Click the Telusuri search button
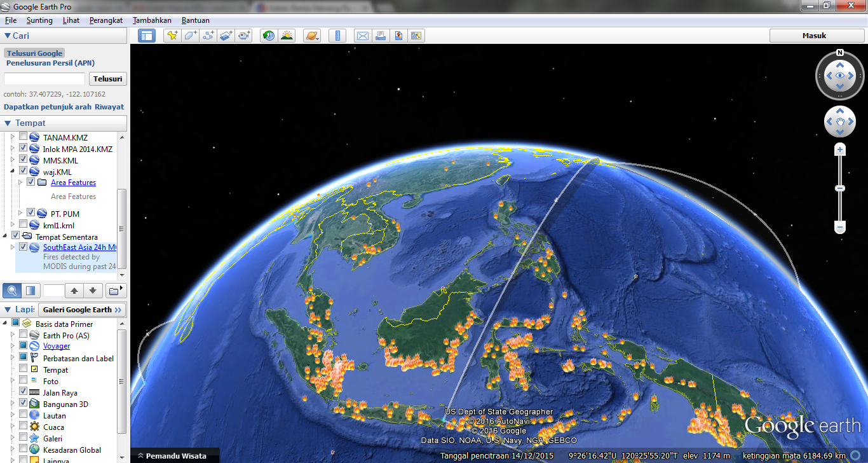The width and height of the screenshot is (868, 463). click(x=107, y=79)
